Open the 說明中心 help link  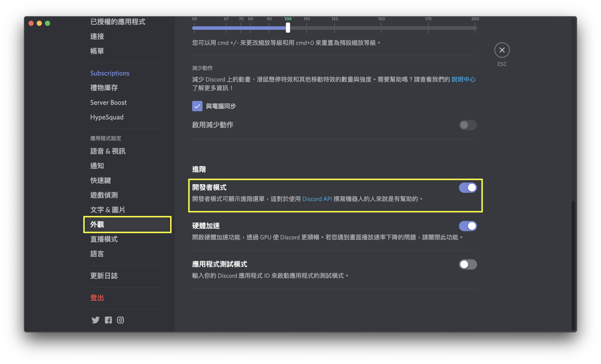pyautogui.click(x=463, y=79)
